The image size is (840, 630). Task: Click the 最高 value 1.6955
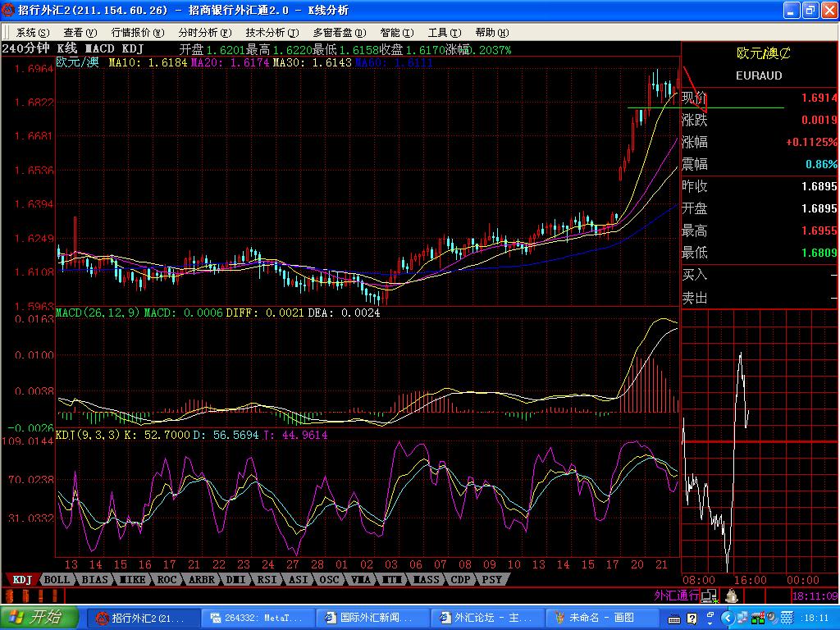click(819, 231)
